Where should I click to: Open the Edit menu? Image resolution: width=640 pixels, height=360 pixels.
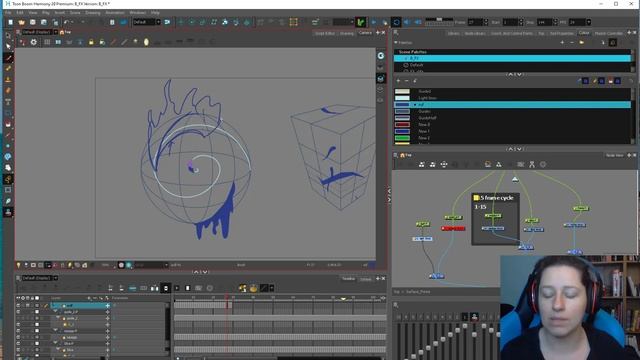[20, 13]
